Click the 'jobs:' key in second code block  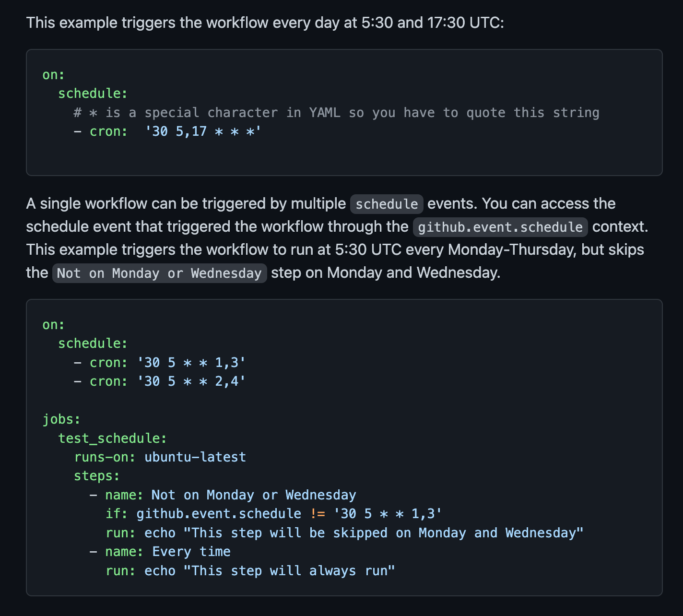(x=61, y=419)
